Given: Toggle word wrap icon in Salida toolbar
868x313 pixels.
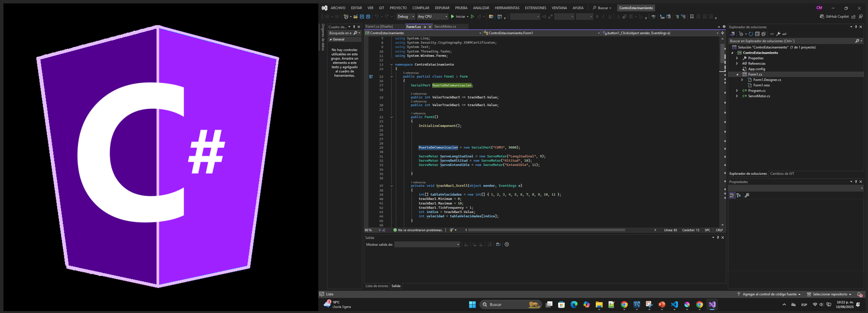Looking at the screenshot, I should (498, 245).
